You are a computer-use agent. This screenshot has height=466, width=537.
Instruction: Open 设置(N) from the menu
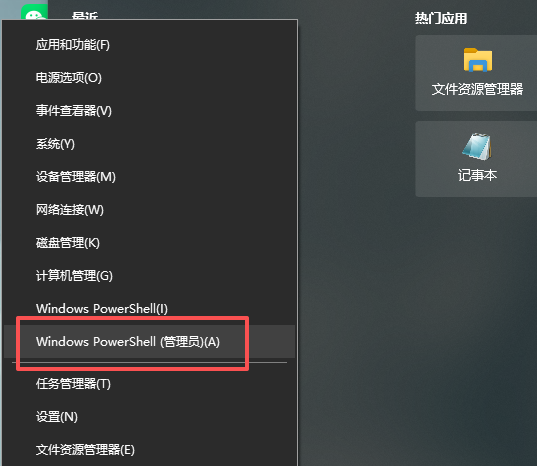click(150, 417)
